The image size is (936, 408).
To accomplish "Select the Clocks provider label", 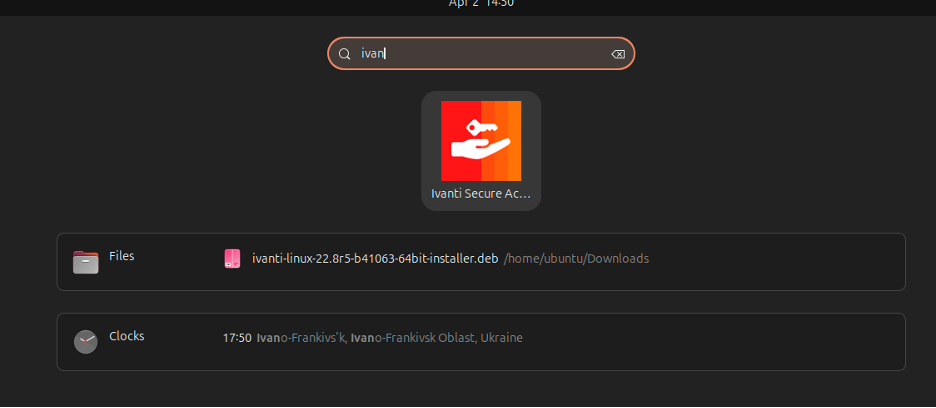I will pyautogui.click(x=127, y=336).
